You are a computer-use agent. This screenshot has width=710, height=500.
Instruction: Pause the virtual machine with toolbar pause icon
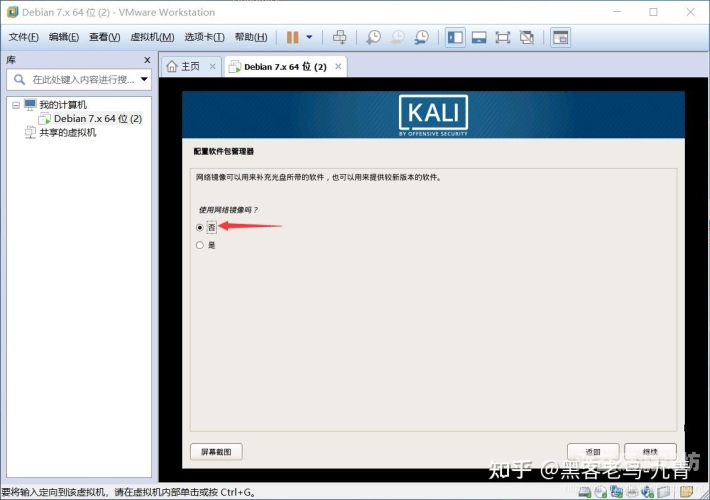click(x=293, y=37)
